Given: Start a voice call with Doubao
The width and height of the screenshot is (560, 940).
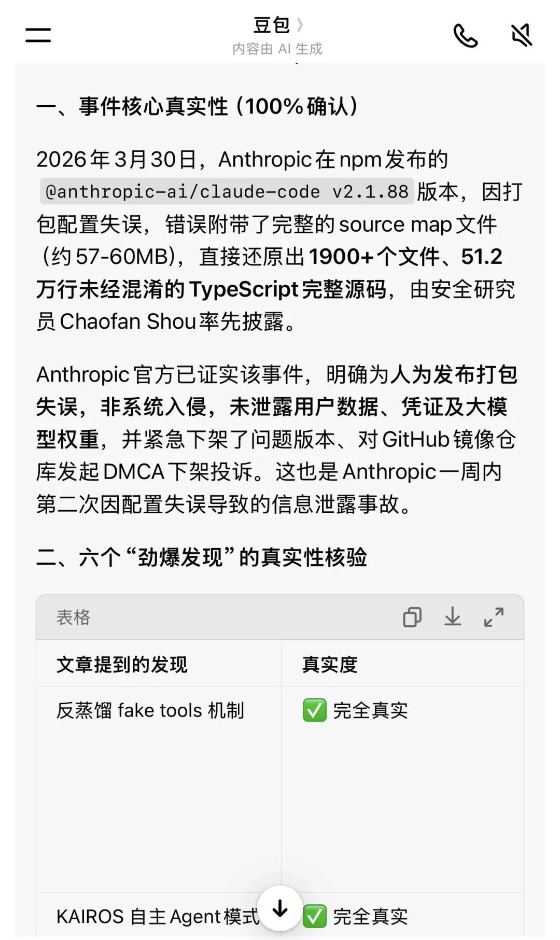Looking at the screenshot, I should pyautogui.click(x=465, y=35).
